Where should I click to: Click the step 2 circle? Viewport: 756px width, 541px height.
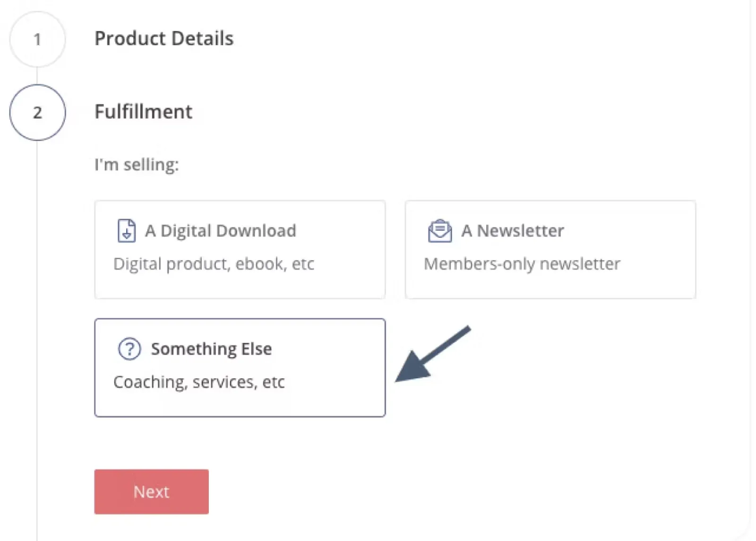tap(37, 113)
